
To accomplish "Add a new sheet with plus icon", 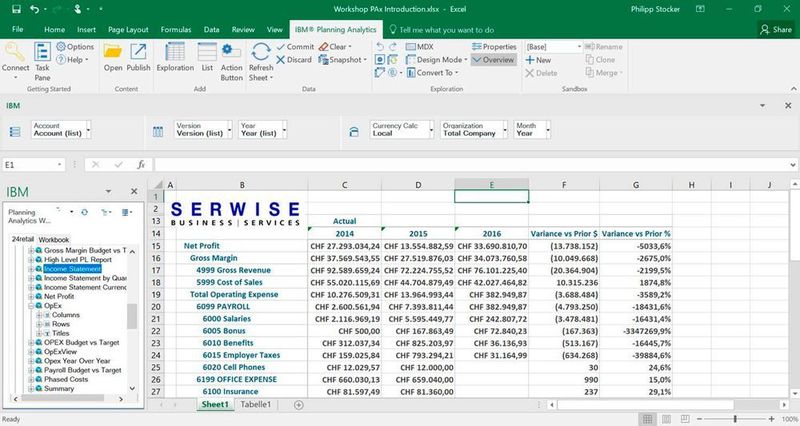I will point(298,405).
